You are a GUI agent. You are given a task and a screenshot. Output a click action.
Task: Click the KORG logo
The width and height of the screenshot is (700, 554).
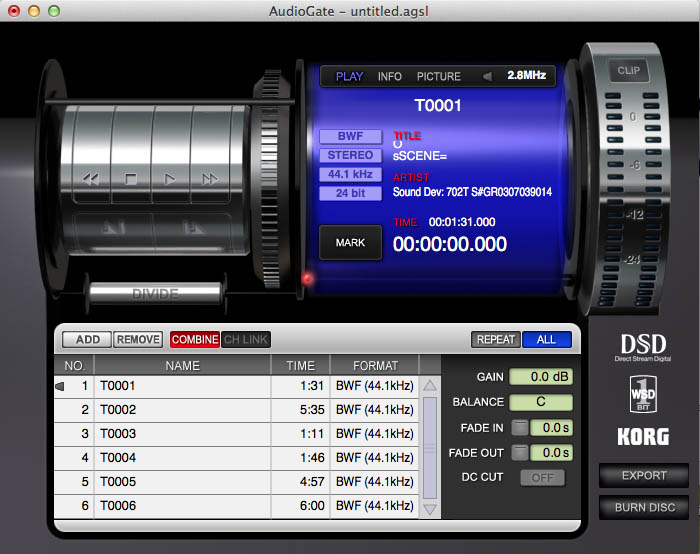(x=644, y=436)
